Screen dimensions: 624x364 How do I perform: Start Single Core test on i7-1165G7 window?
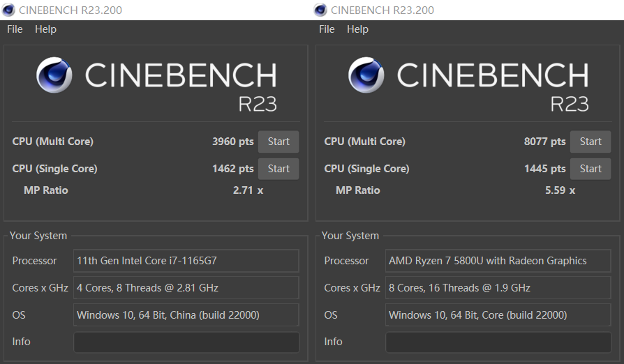(278, 169)
